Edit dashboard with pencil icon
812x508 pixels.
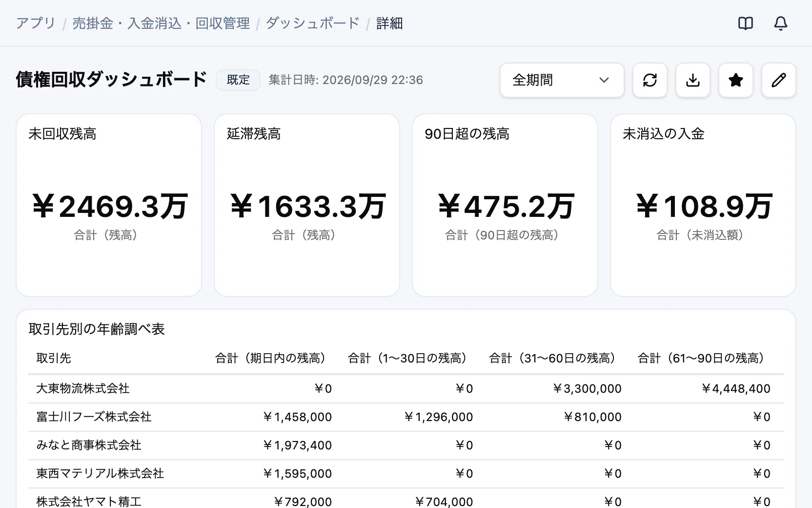click(778, 80)
